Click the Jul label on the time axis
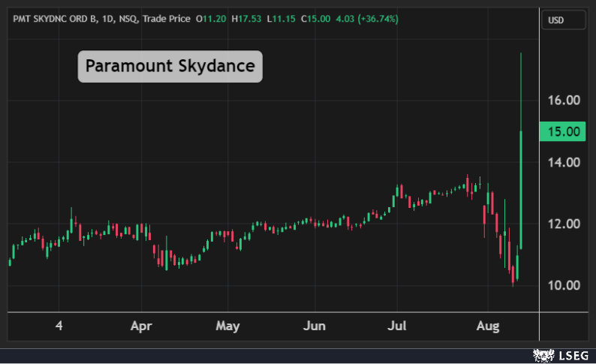Viewport: 596px width, 364px height. coord(397,326)
